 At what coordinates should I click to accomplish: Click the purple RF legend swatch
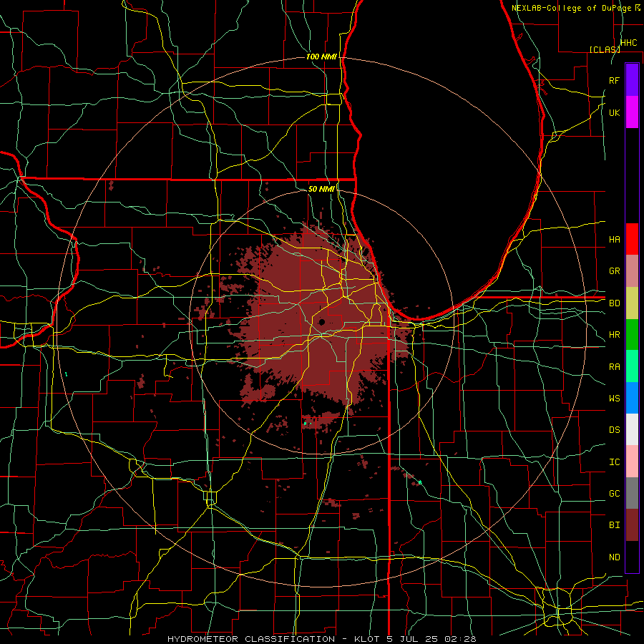pyautogui.click(x=632, y=80)
